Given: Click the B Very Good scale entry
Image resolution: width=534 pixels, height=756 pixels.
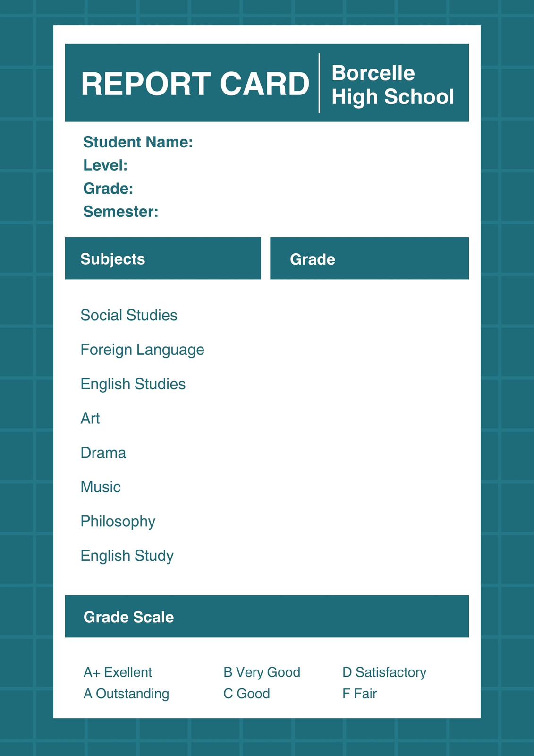Looking at the screenshot, I should (x=262, y=672).
